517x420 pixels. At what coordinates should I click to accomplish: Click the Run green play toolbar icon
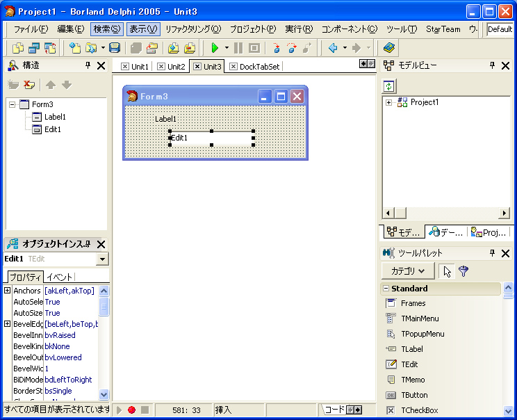[215, 48]
